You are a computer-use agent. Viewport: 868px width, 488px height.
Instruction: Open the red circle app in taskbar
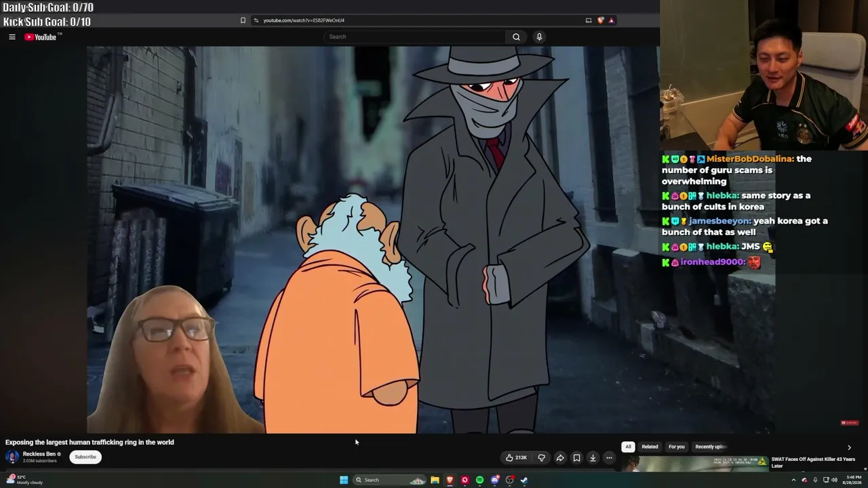465,480
